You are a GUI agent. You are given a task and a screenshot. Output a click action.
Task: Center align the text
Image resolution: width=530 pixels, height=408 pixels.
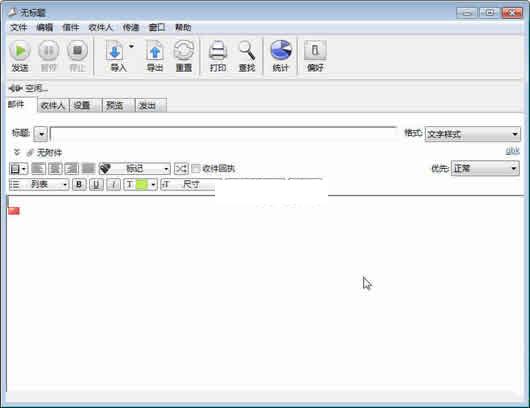click(55, 168)
